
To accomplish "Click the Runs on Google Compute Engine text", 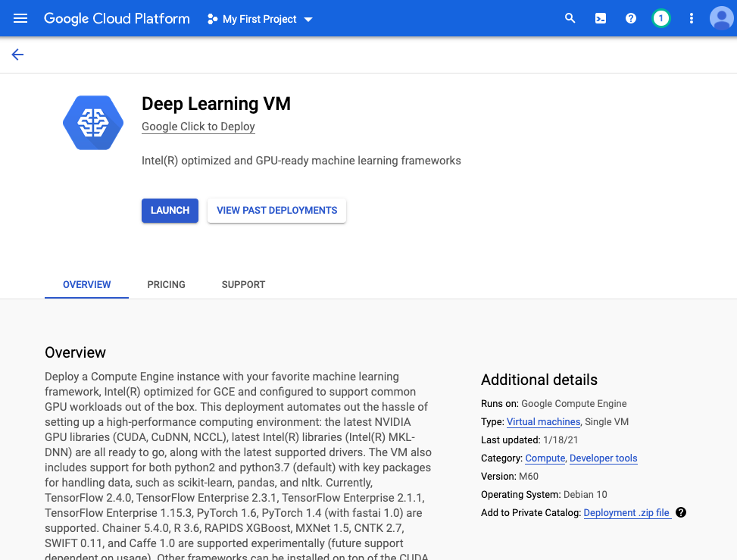I will 554,403.
